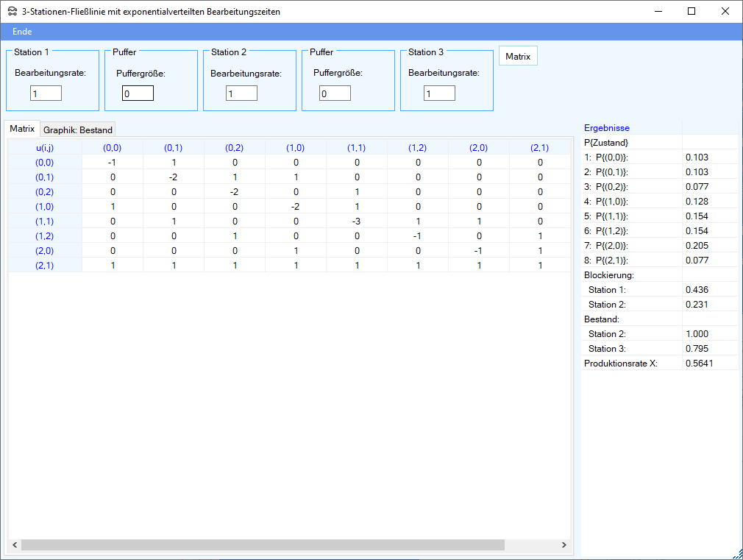Open the Ende menu
The image size is (743, 560).
click(22, 32)
